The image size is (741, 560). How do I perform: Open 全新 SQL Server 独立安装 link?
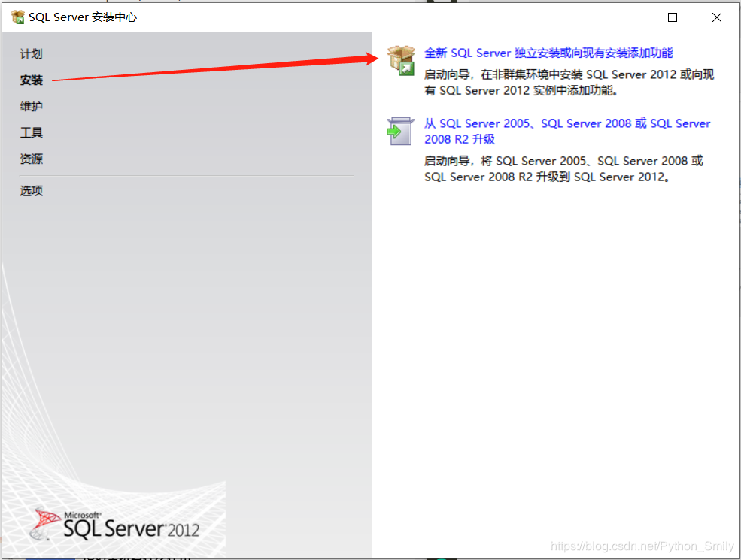click(548, 53)
